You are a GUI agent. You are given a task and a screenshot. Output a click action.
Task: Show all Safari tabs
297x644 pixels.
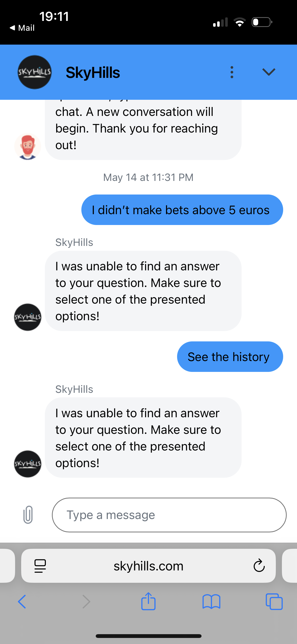(274, 601)
